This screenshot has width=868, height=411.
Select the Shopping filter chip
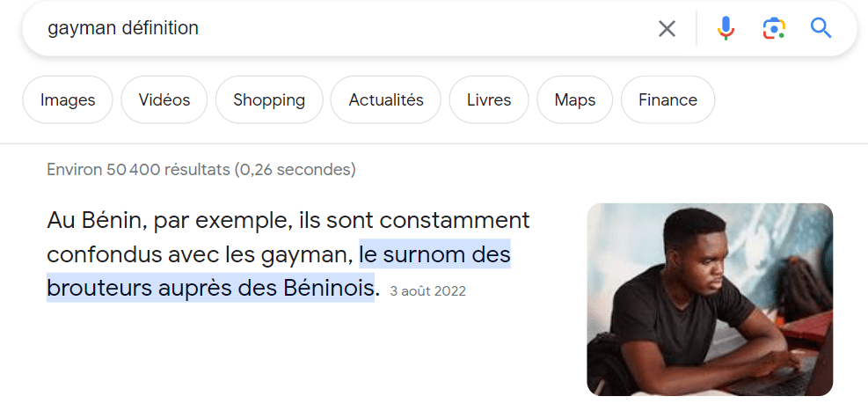269,100
